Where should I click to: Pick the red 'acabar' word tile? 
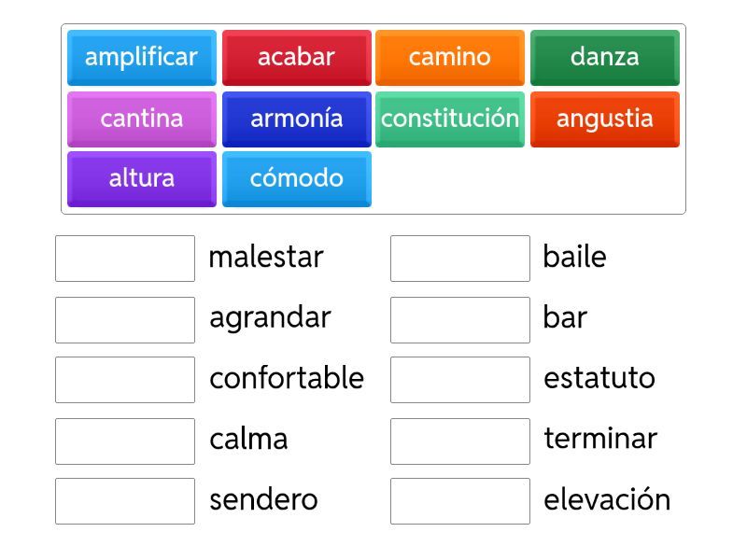[x=296, y=57]
